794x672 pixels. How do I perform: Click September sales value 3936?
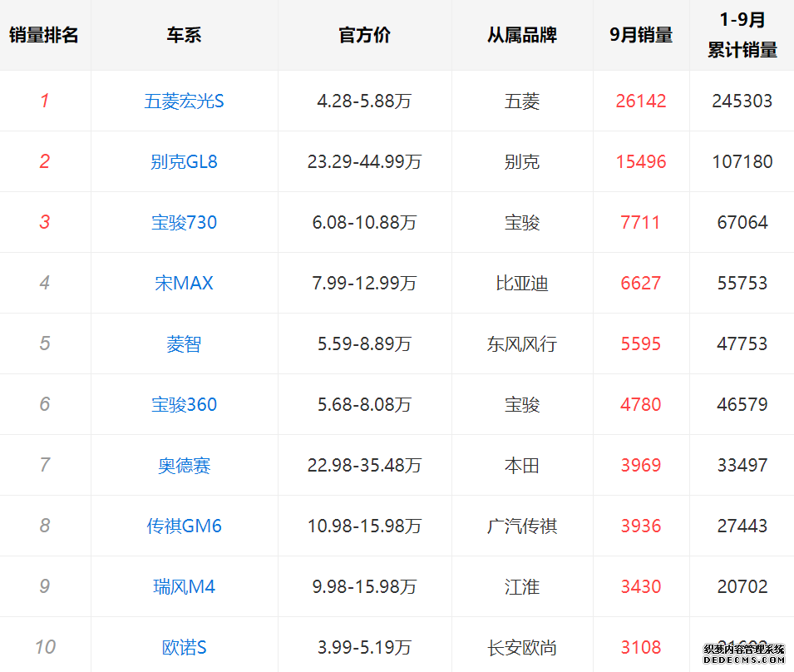click(x=641, y=526)
